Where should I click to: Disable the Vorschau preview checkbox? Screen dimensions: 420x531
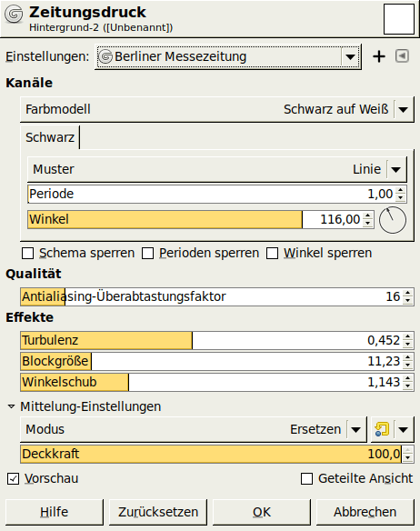tap(14, 478)
